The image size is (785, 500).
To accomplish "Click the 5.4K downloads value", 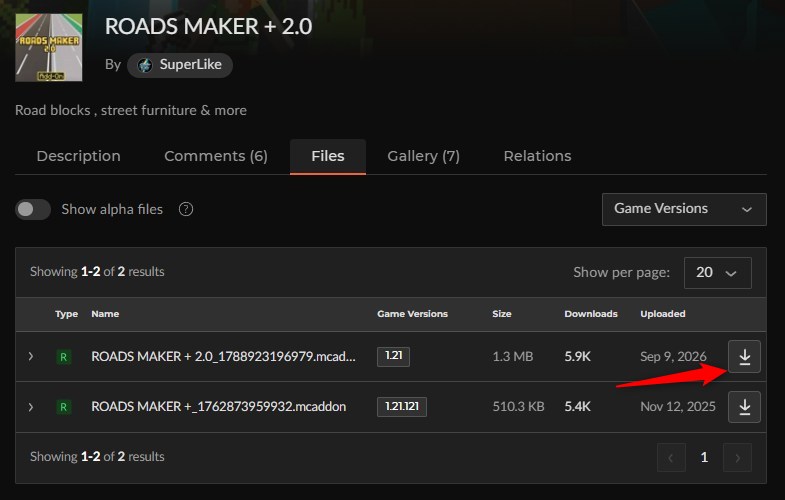I will (x=577, y=406).
